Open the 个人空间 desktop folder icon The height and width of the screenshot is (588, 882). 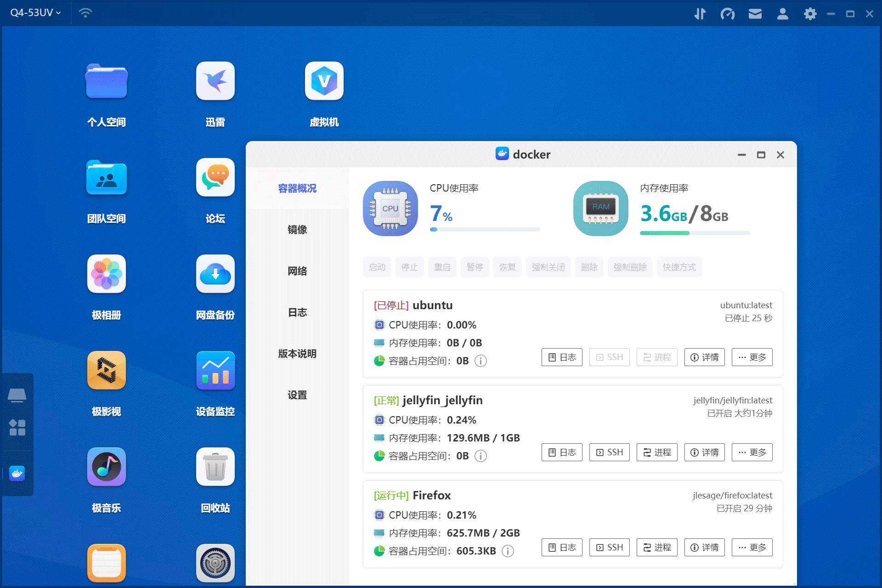tap(106, 81)
